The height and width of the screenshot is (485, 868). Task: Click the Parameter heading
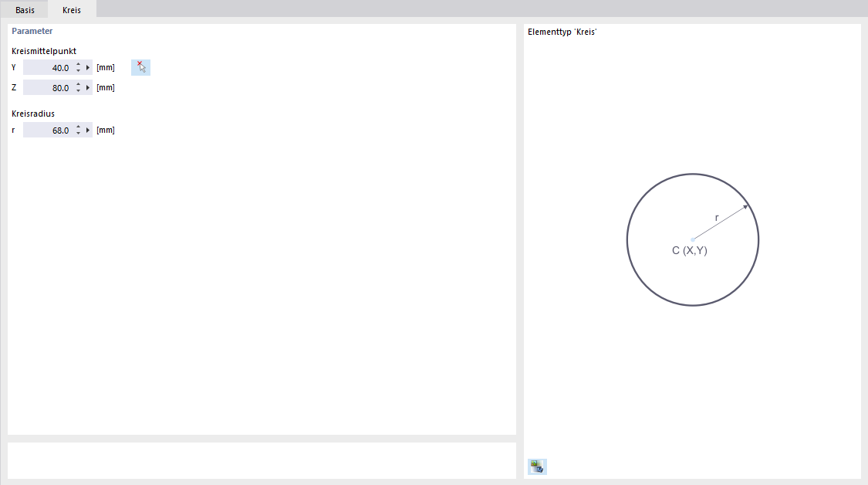coord(32,31)
